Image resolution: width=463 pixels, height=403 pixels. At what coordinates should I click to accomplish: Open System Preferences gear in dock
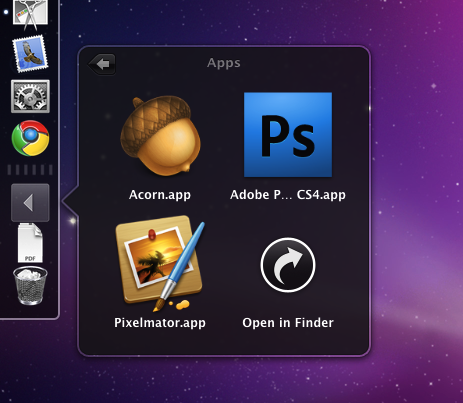30,96
